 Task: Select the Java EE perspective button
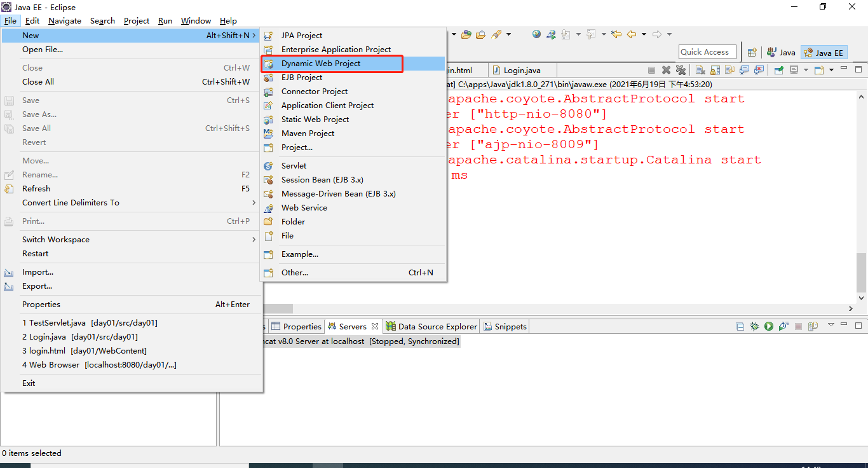(x=824, y=53)
